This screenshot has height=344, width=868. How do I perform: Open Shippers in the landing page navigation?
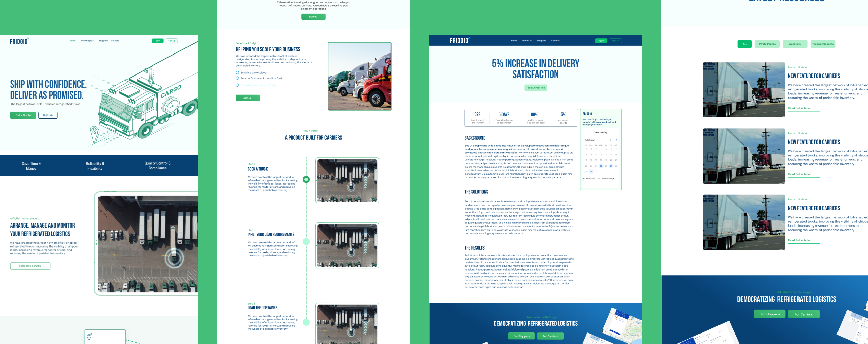103,41
